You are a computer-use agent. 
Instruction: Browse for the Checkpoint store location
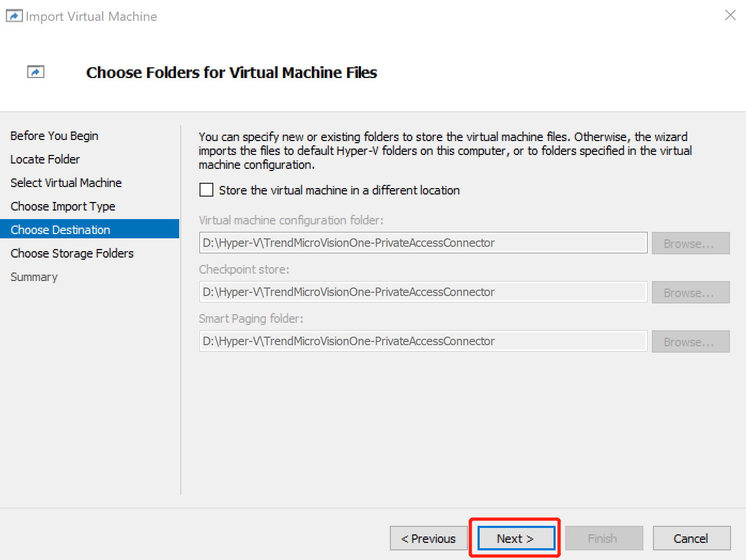[x=690, y=292]
